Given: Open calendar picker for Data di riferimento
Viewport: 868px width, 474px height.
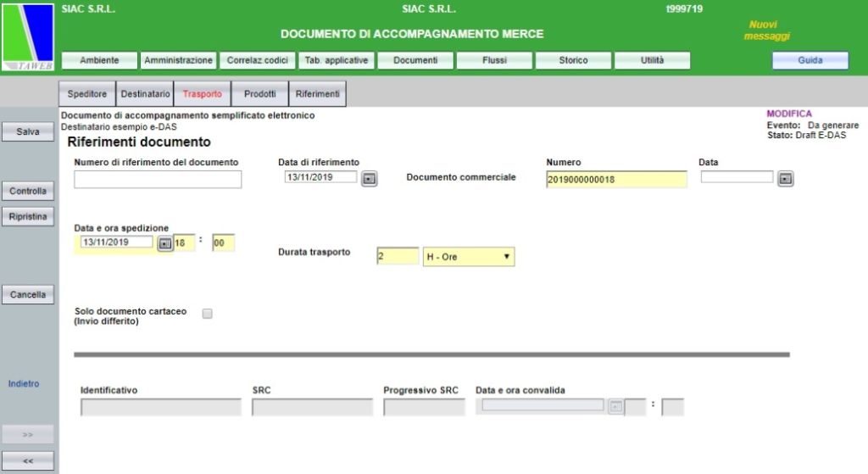Looking at the screenshot, I should [369, 178].
